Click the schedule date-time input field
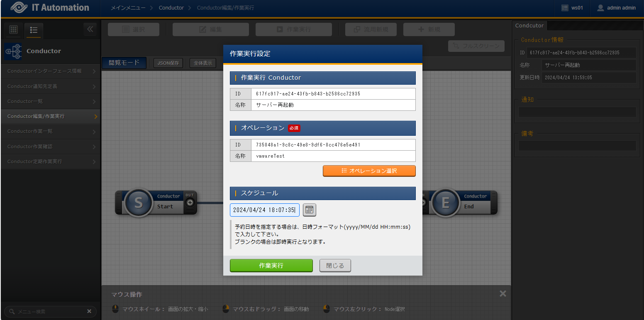Screen dimensions: 644x320 (x=264, y=210)
